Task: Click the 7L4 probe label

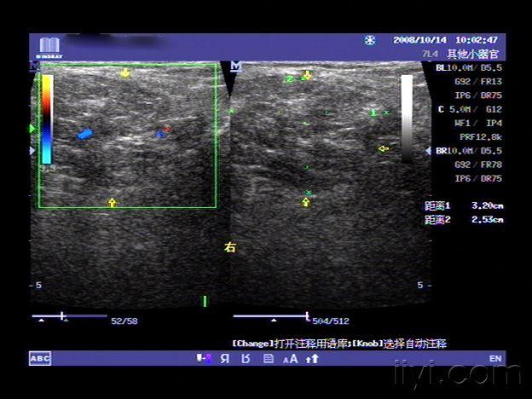Action: [431, 54]
